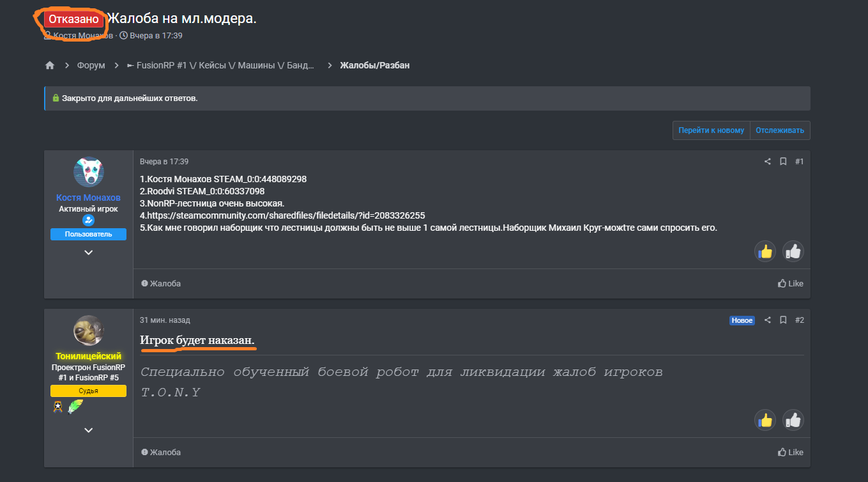The width and height of the screenshot is (868, 482).
Task: Bookmark post #2
Action: click(x=782, y=320)
